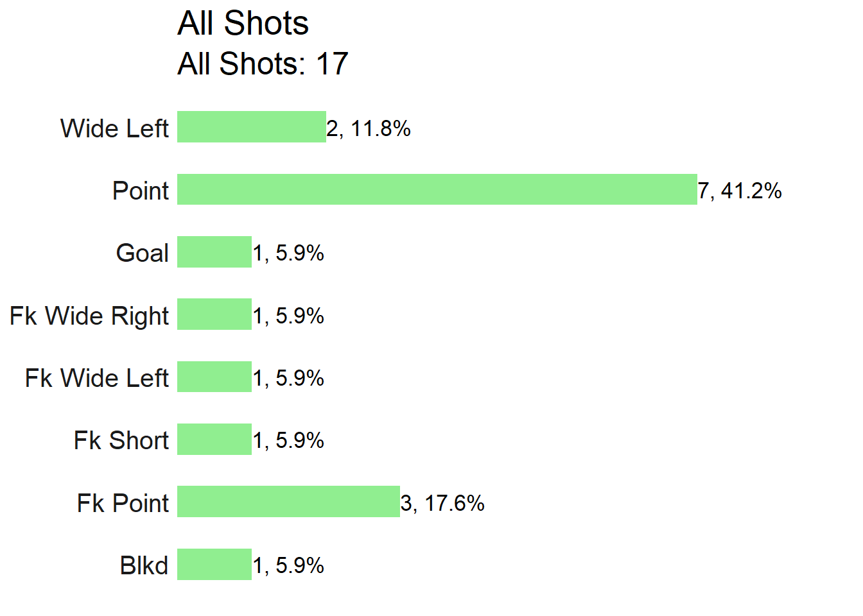The height and width of the screenshot is (616, 863).
Task: Click the Fk Short bar
Action: pos(214,439)
